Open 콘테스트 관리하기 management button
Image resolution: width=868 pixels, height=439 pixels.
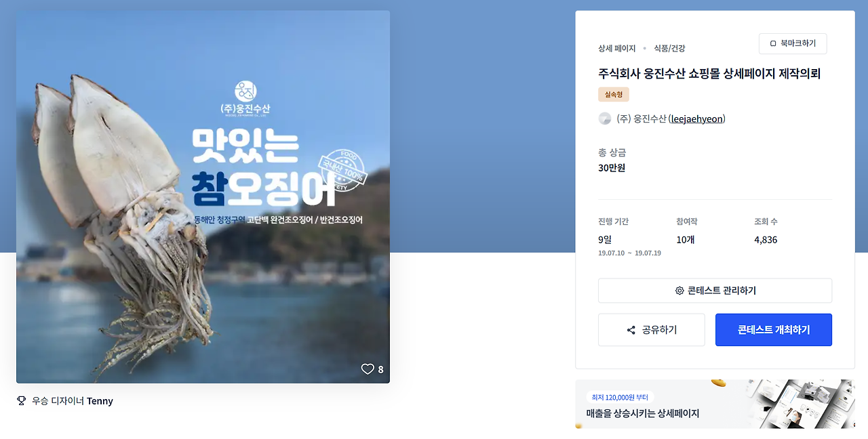(x=715, y=291)
